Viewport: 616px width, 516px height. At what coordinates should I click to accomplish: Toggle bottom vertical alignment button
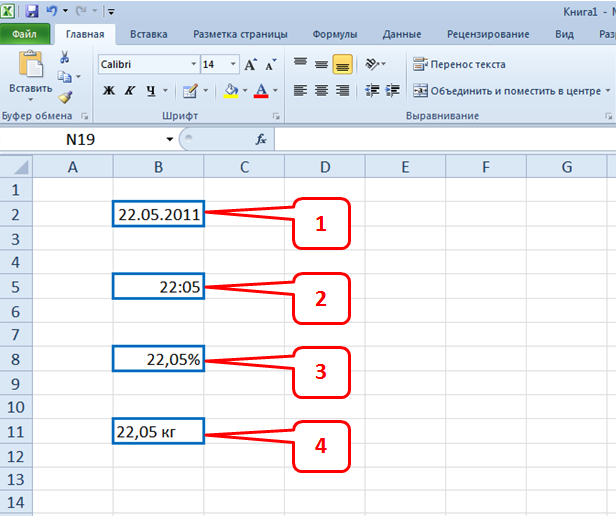click(x=343, y=64)
